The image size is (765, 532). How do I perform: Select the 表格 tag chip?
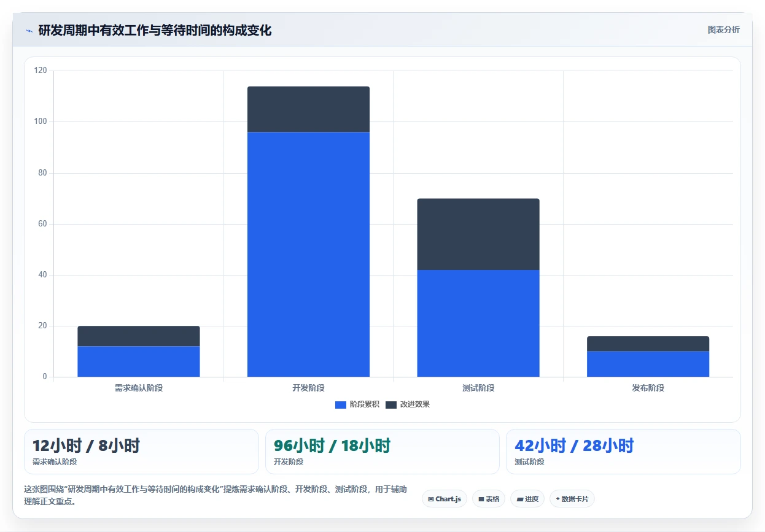coord(489,499)
